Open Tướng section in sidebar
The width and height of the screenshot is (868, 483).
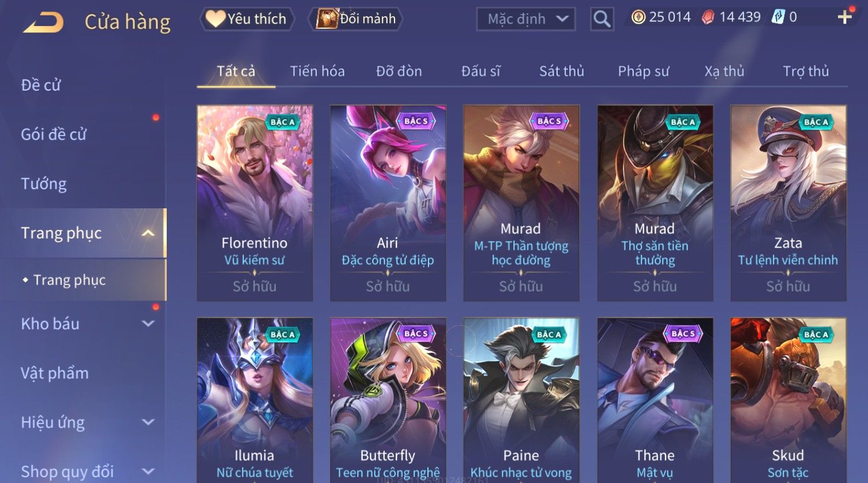(44, 184)
